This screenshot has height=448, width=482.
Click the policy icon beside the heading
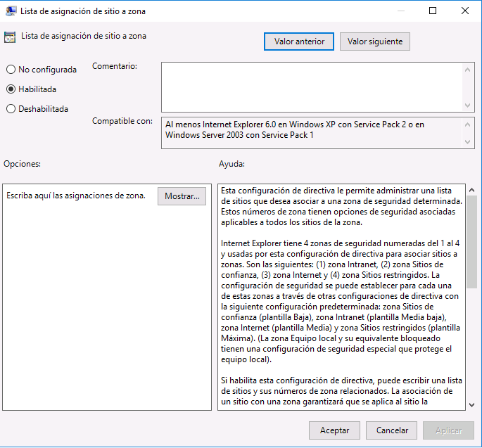[x=10, y=37]
